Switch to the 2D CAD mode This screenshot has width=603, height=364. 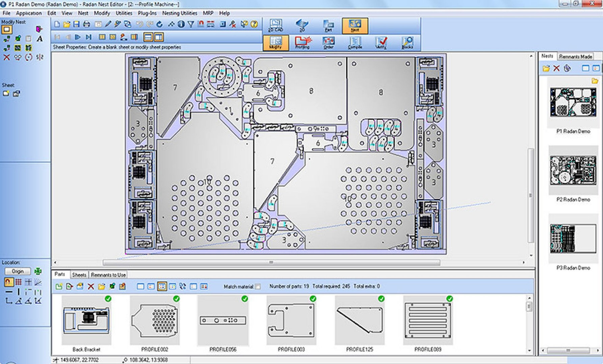click(x=275, y=26)
